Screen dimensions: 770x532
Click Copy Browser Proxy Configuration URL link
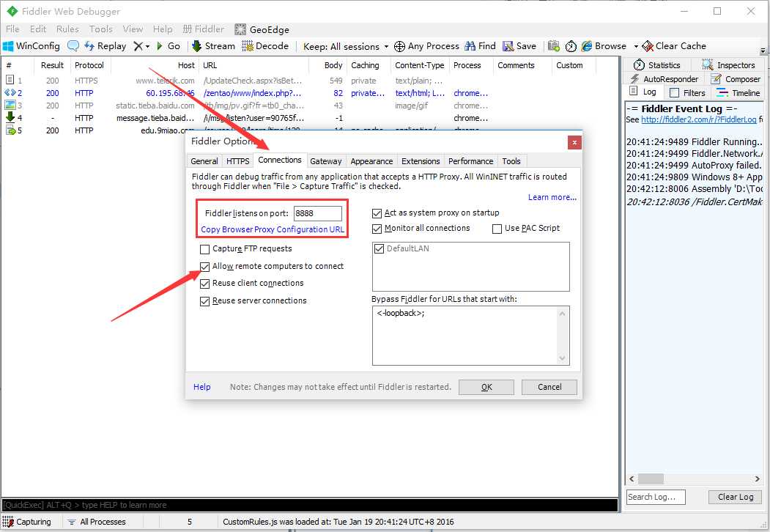pos(273,229)
